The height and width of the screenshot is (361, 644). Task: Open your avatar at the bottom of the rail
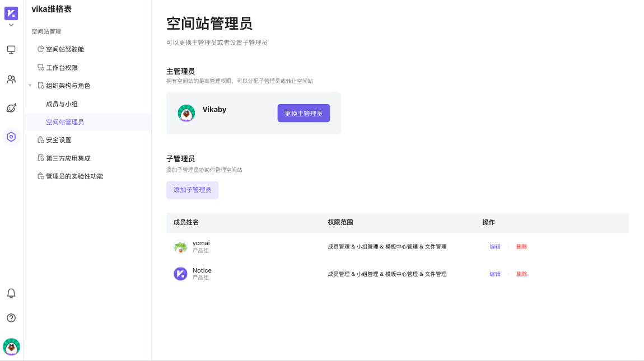coord(11,346)
